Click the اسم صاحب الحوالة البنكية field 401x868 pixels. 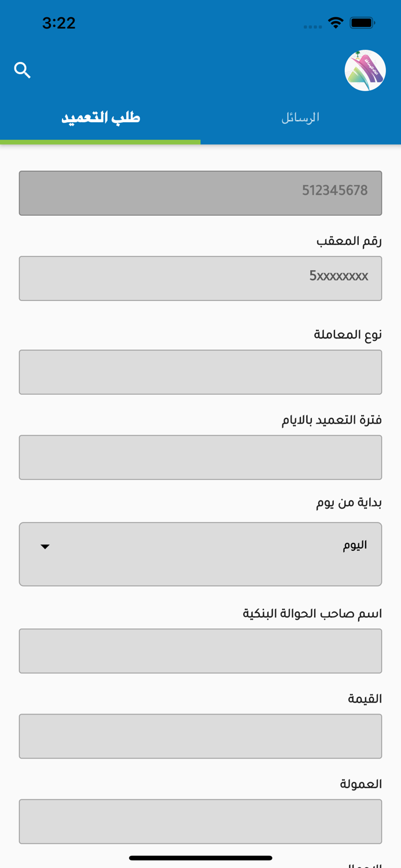pyautogui.click(x=200, y=650)
